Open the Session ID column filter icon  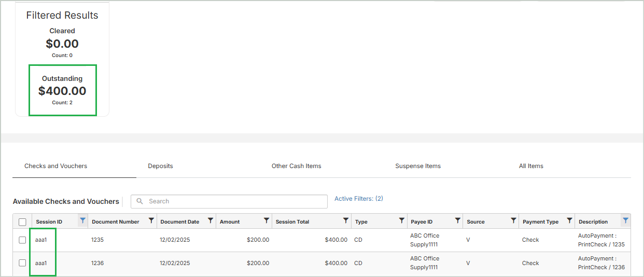[82, 221]
